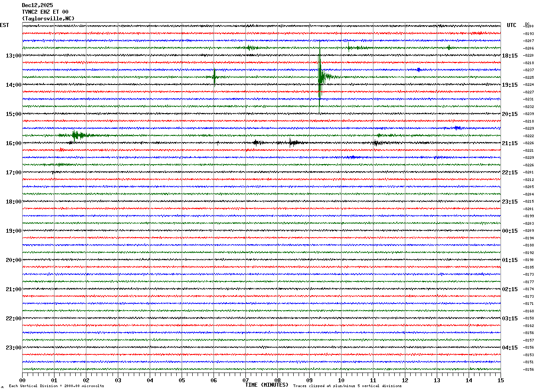Click the 15 minute tick label
This screenshot has height=392, width=536.
coord(500,380)
